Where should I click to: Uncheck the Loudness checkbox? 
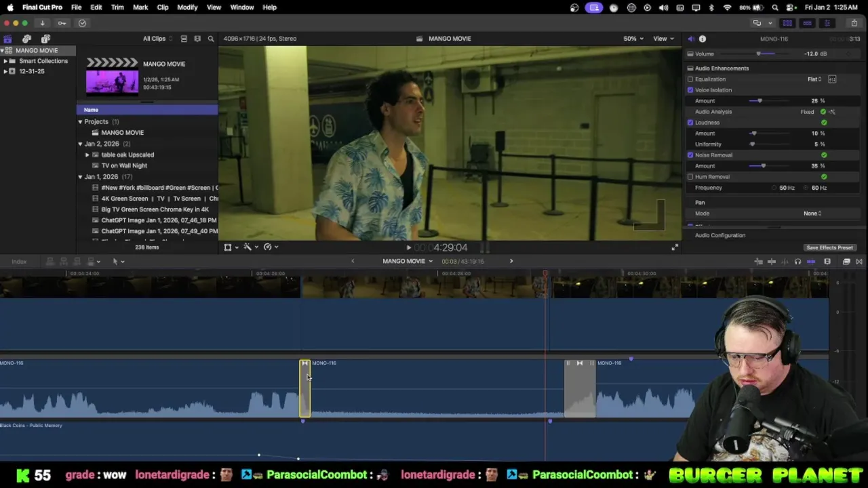click(x=690, y=123)
